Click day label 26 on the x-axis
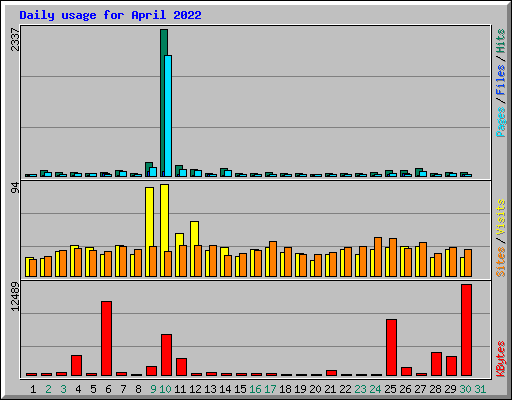 (x=405, y=389)
